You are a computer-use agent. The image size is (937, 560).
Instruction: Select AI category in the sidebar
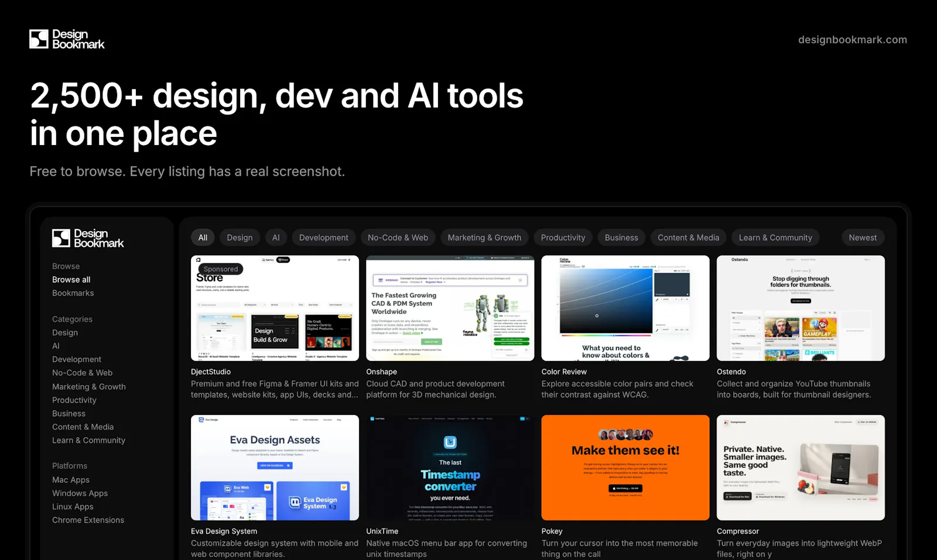tap(56, 346)
